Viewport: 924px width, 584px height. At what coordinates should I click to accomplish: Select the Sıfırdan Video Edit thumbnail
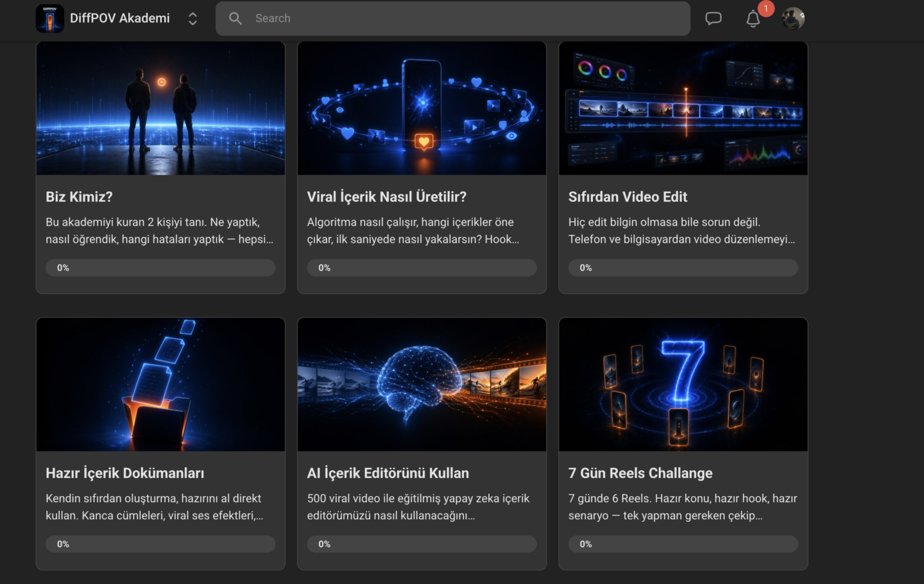683,108
